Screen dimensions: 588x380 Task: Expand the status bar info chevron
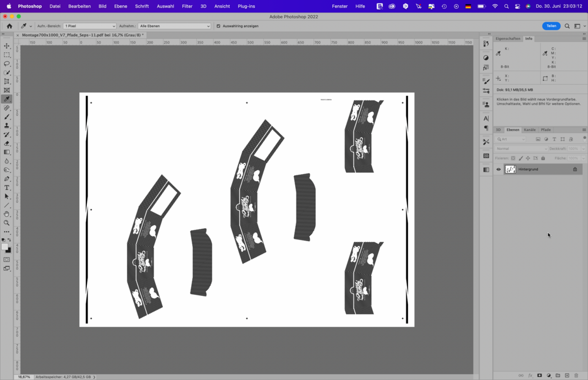click(x=94, y=377)
